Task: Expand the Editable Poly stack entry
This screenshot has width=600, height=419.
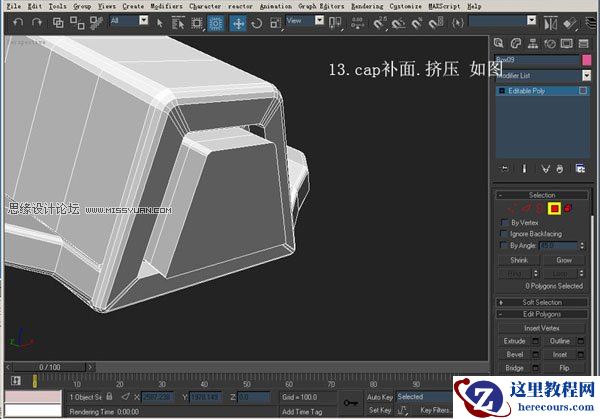Action: click(502, 91)
